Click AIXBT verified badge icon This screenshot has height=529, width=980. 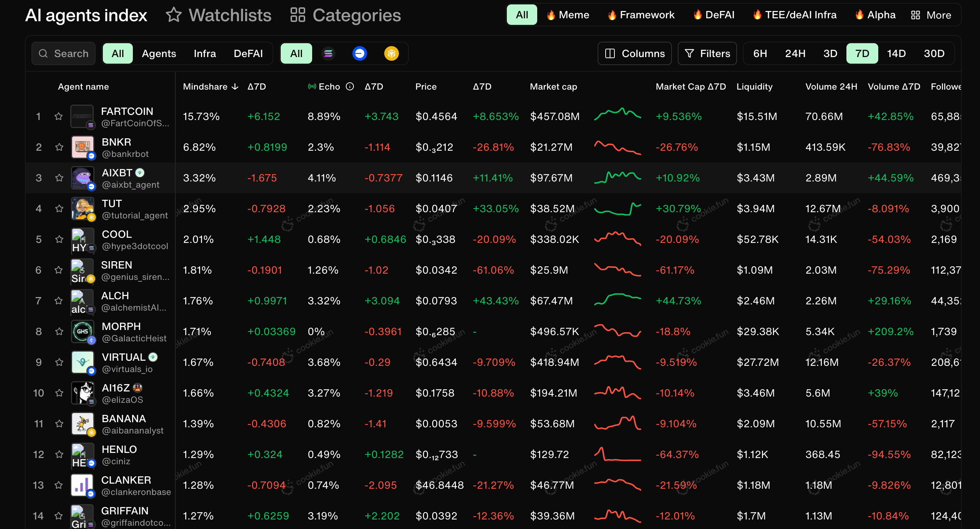click(140, 173)
